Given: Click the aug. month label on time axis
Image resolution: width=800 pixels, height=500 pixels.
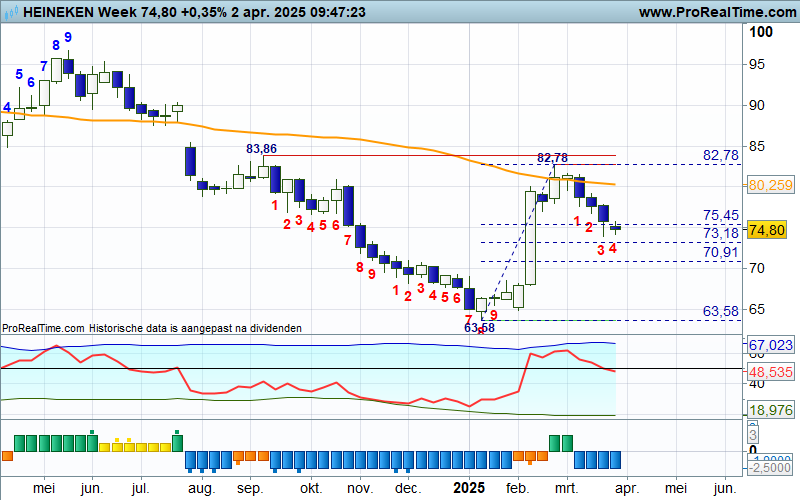Looking at the screenshot, I should pyautogui.click(x=201, y=488).
